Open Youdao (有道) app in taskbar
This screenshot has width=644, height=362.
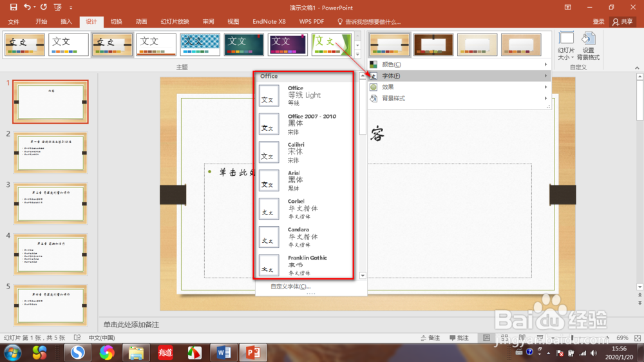coord(165,352)
